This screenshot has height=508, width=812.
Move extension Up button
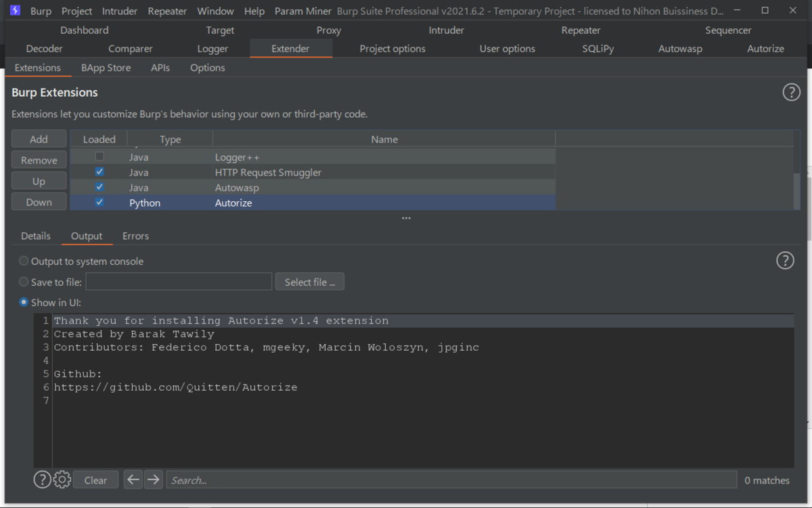point(39,181)
